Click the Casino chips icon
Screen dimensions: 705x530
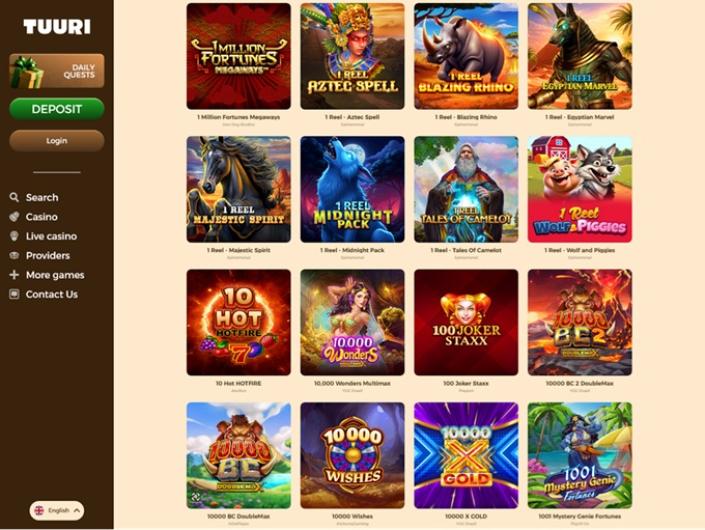[14, 217]
